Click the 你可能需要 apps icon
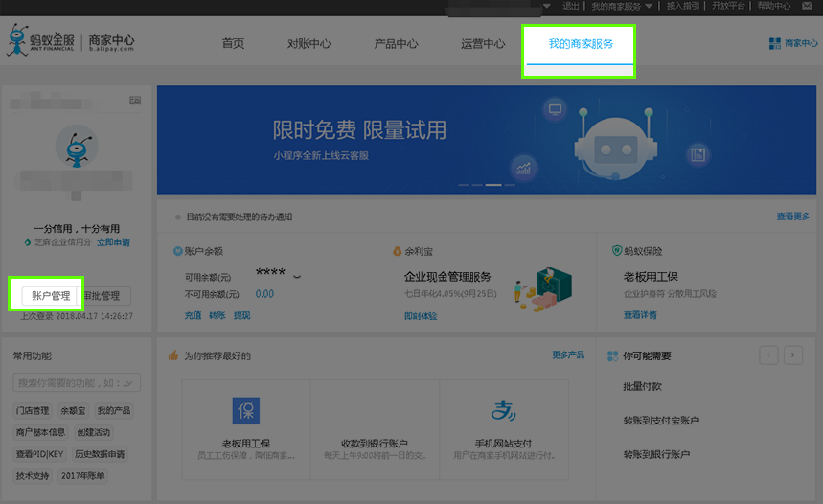The height and width of the screenshot is (504, 823). 612,355
